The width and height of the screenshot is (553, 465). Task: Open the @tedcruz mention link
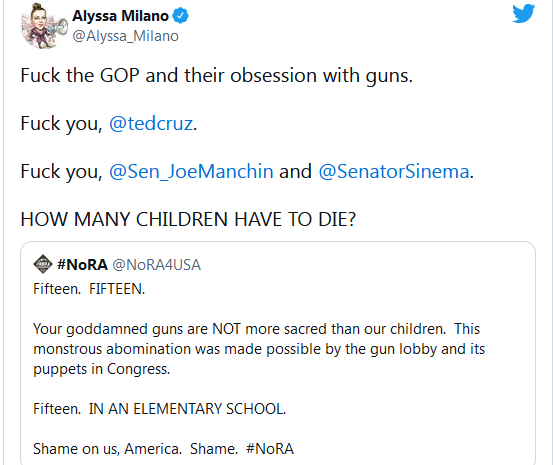click(151, 123)
